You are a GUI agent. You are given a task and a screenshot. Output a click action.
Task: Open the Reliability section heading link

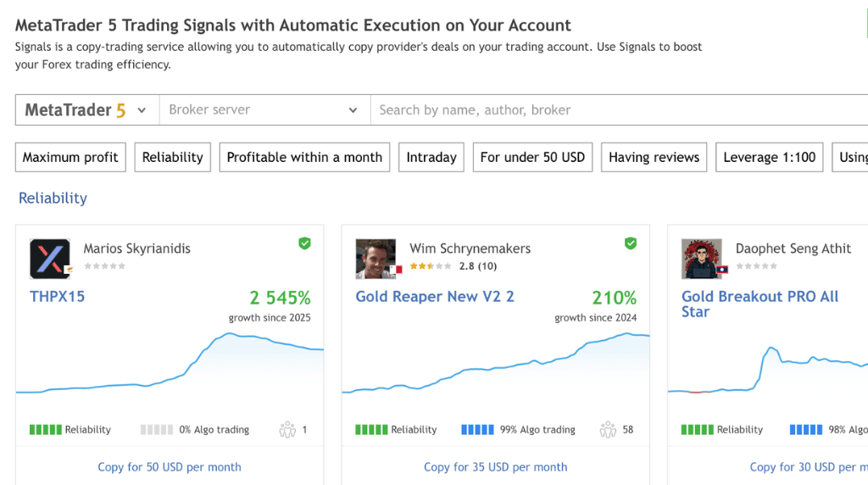click(53, 198)
